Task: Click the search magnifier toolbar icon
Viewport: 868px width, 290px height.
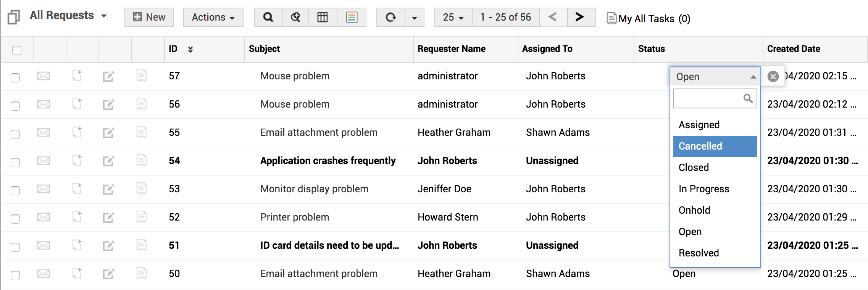Action: tap(268, 17)
